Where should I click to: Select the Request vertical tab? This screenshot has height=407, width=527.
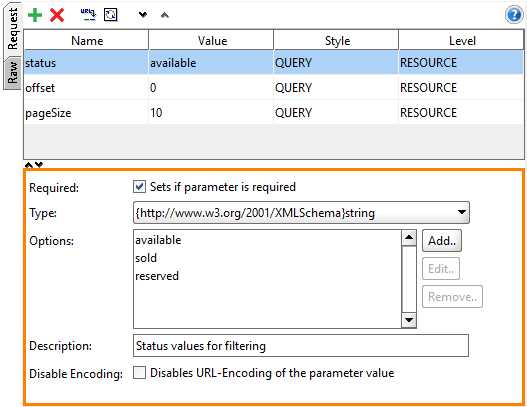click(x=12, y=29)
